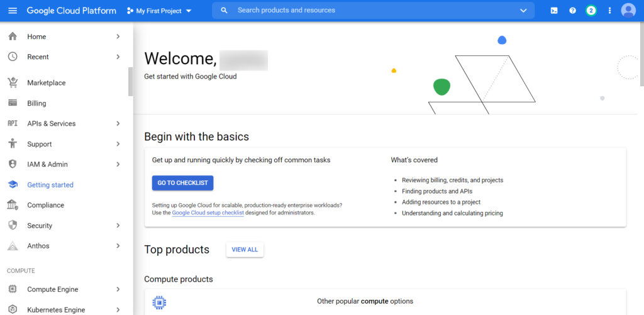Screen dimensions: 644x315
Task: Click the Home house icon
Action: pos(13,36)
